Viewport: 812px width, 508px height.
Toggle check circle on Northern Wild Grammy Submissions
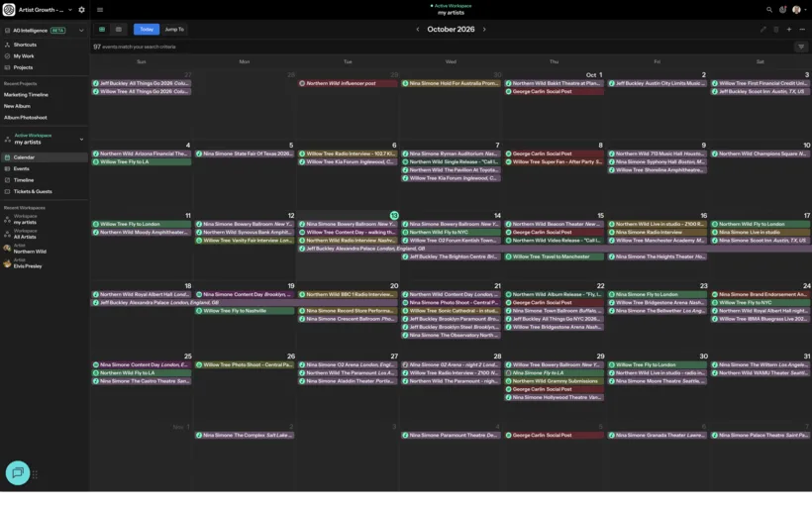(509, 381)
